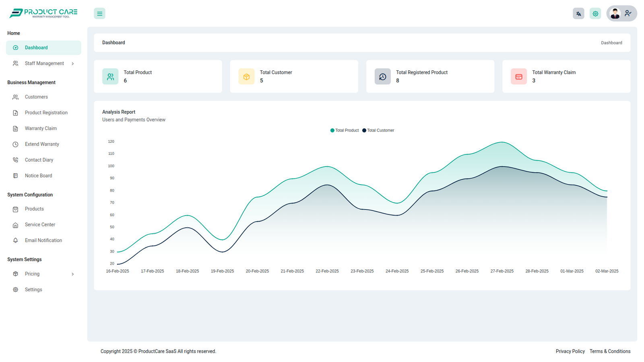Screen dimensions: 644x362
Task: Toggle Total Product series in chart legend
Action: pos(345,130)
